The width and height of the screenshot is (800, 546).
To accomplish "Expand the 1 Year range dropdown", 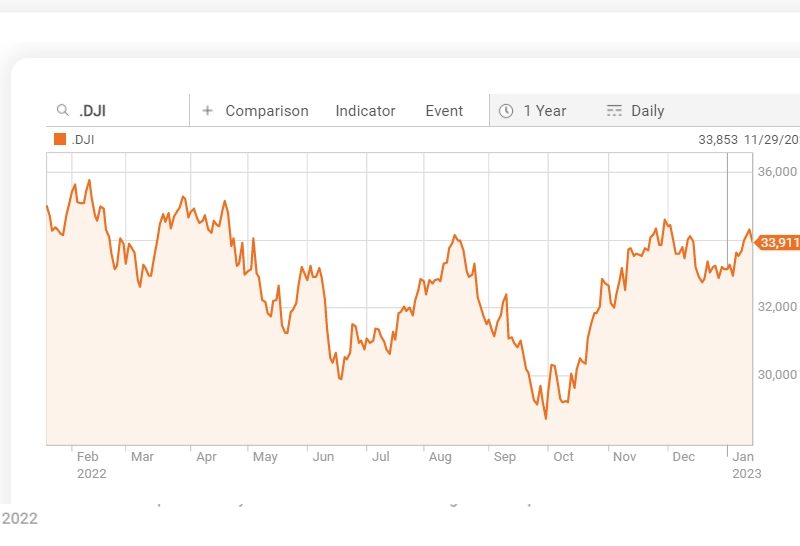I will (x=544, y=111).
